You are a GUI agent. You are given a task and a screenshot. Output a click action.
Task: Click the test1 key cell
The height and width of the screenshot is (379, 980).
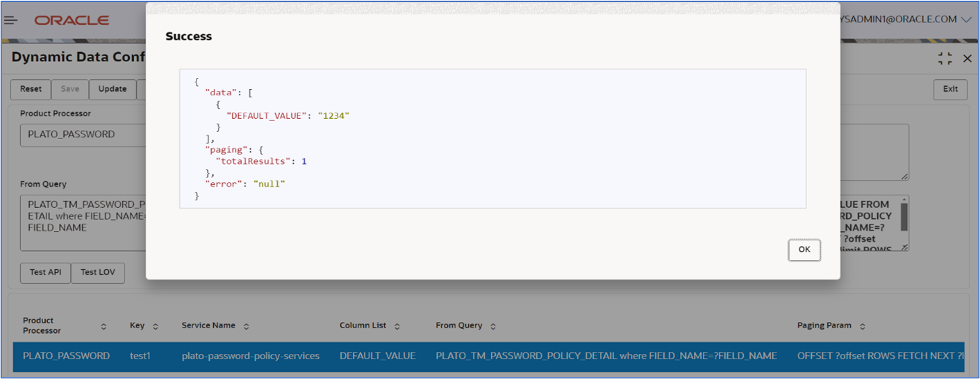point(140,356)
